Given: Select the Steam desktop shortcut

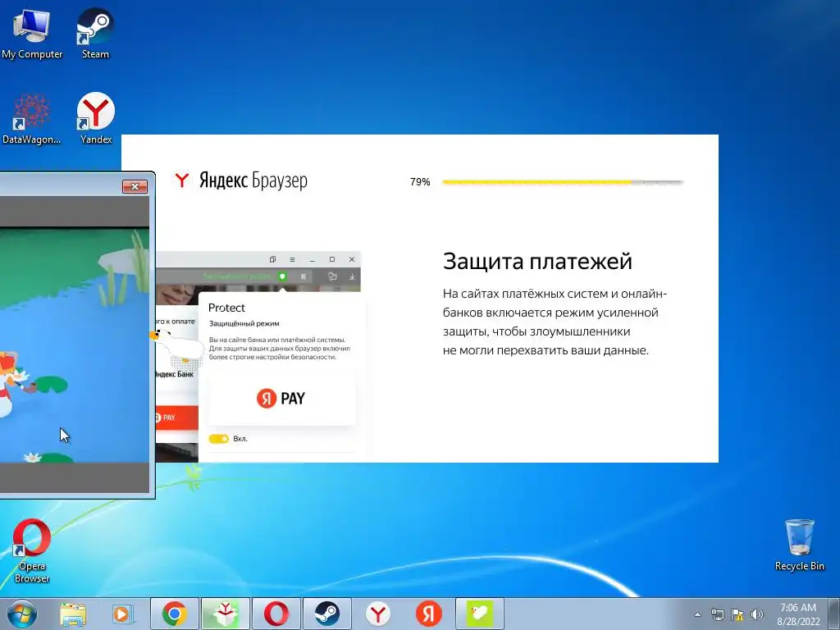Looking at the screenshot, I should [95, 33].
